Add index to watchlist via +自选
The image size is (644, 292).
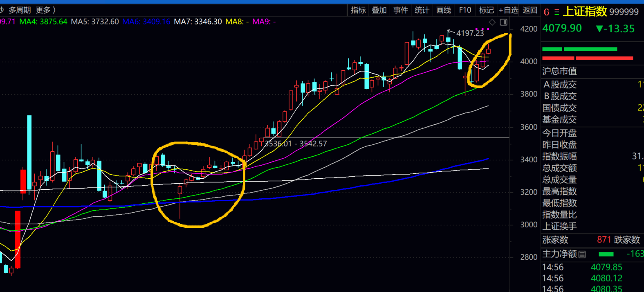[x=508, y=10]
